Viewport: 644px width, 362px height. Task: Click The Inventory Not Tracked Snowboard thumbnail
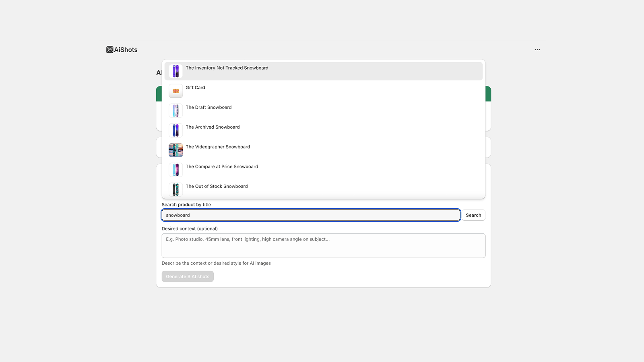(175, 71)
